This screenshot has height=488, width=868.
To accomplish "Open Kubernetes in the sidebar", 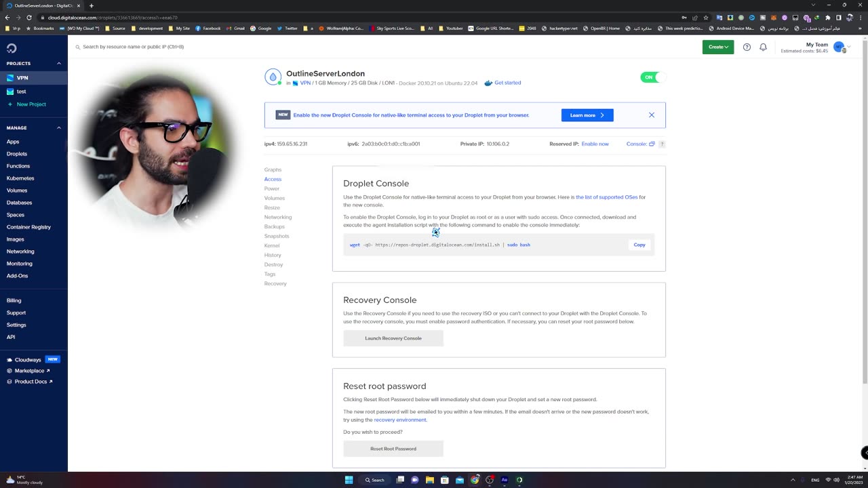I will (20, 178).
